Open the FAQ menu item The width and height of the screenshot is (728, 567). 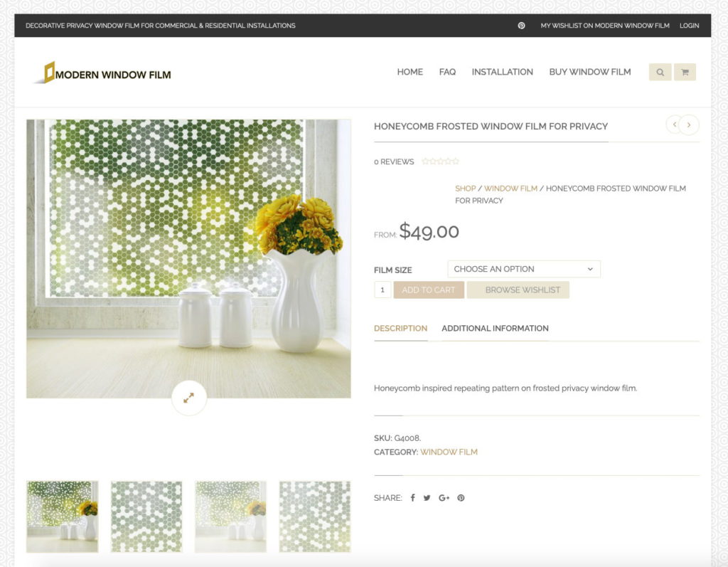(x=447, y=72)
